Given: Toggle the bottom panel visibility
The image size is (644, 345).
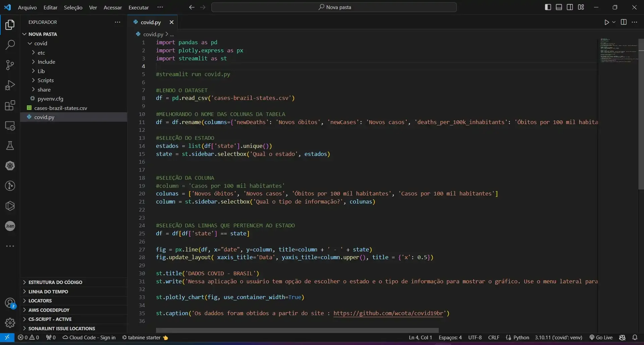Looking at the screenshot, I should [x=559, y=7].
